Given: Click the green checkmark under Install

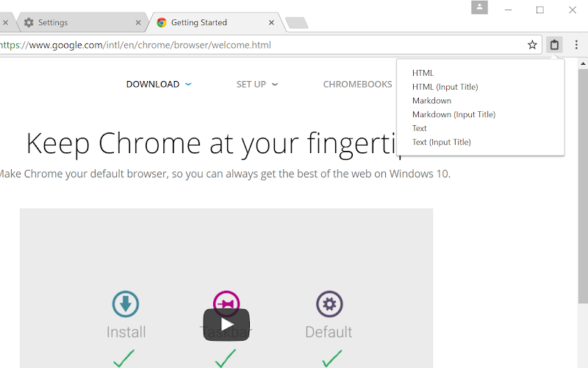Looking at the screenshot, I should pos(123,358).
